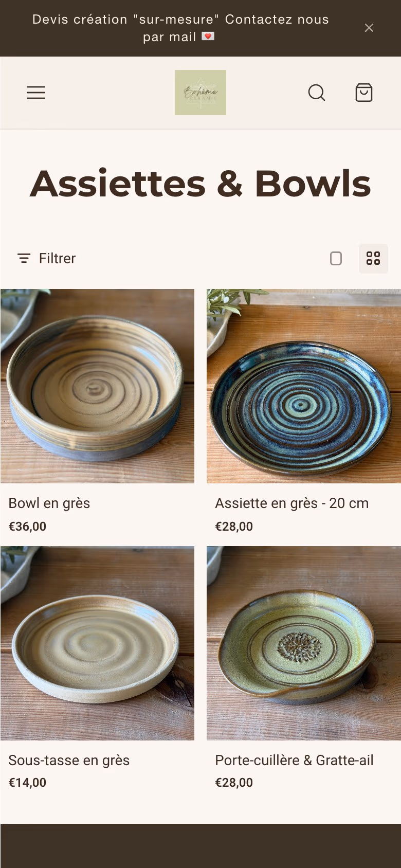This screenshot has width=401, height=868.
Task: Open the blue Assiette en grès photo
Action: 304,386
